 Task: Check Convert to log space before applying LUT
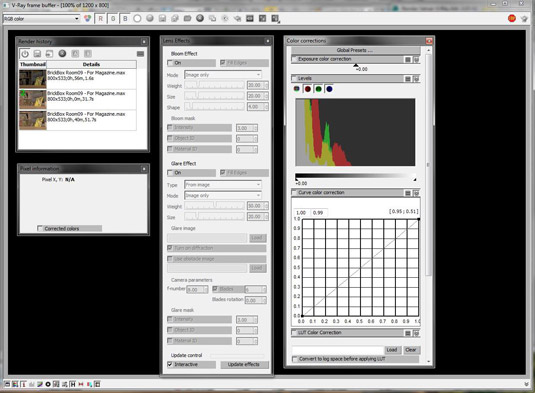[x=295, y=359]
